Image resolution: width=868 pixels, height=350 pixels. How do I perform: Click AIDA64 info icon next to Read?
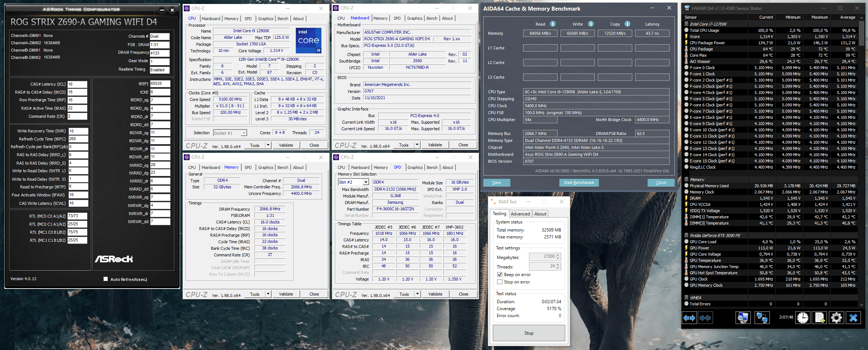[x=553, y=24]
